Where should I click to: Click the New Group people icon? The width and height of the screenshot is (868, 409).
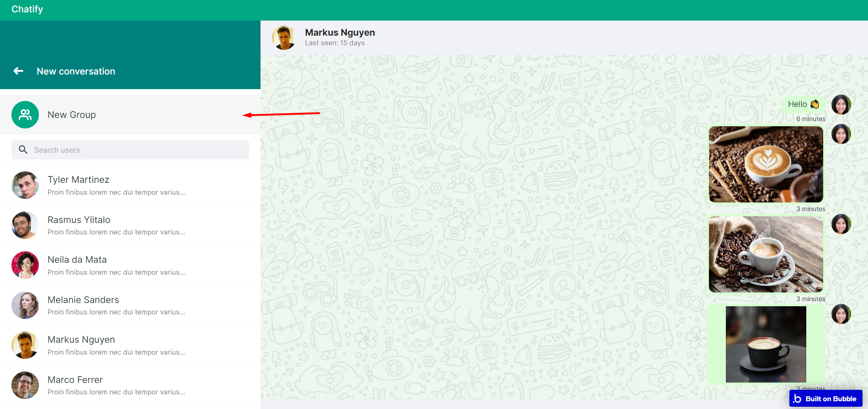click(25, 115)
